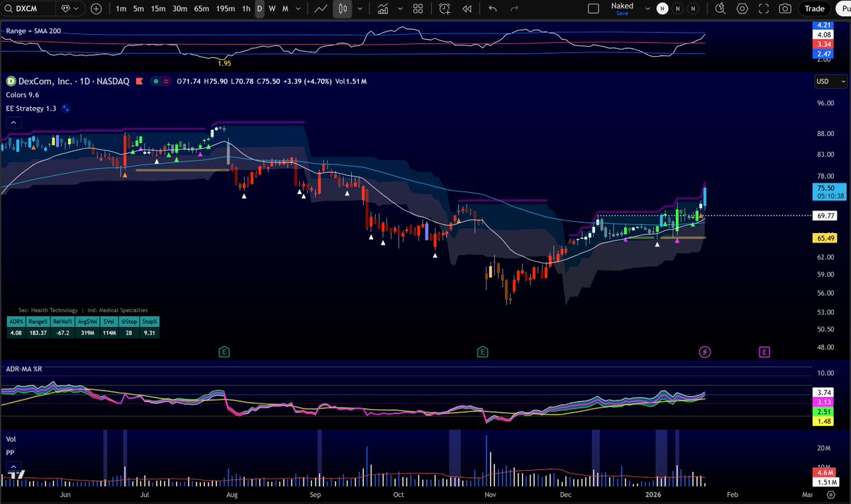Click the purple lightning event marker
This screenshot has width=851, height=504.
[704, 351]
